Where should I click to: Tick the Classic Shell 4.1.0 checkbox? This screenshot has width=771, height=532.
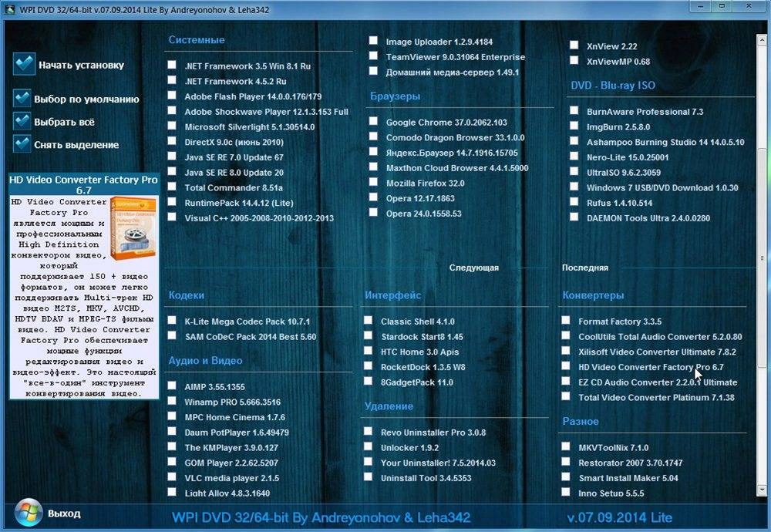click(x=369, y=320)
